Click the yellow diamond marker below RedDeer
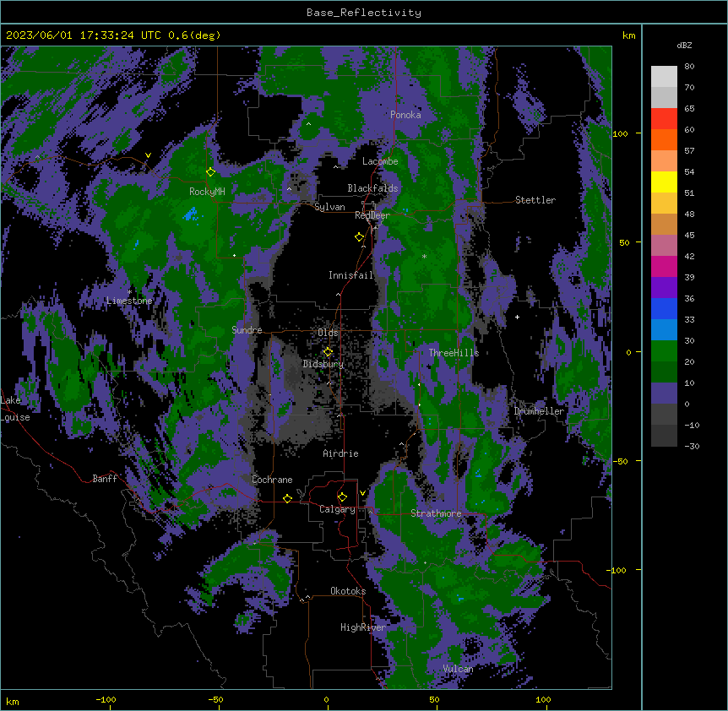Image resolution: width=728 pixels, height=711 pixels. [x=360, y=237]
